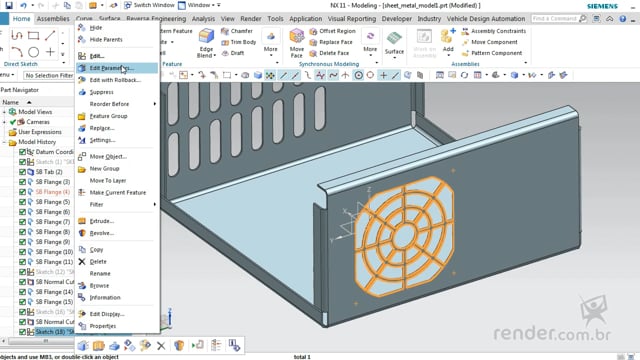Select User Expressions tree item

(x=40, y=132)
